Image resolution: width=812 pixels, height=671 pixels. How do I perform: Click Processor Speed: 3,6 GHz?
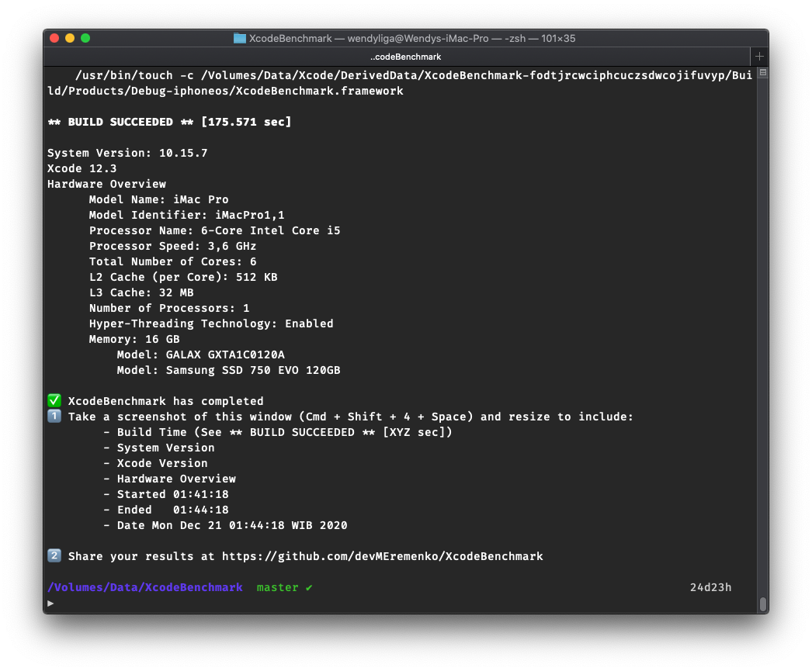pos(172,246)
